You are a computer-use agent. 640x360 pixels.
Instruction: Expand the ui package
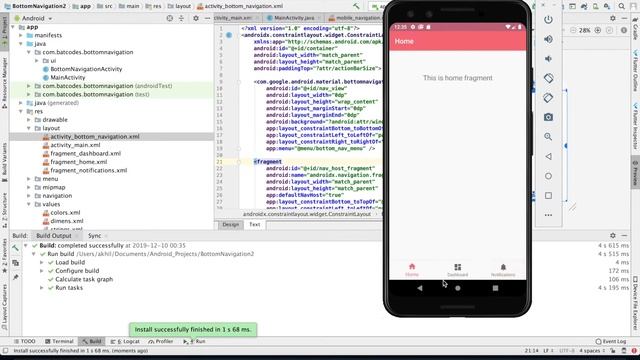[37, 61]
